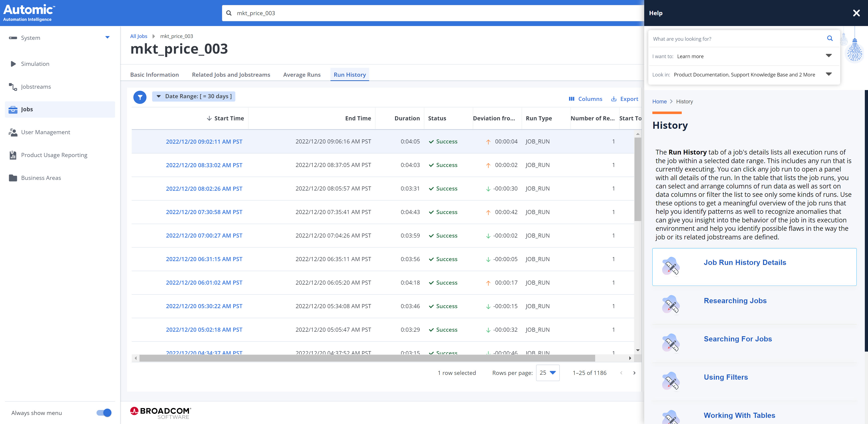Open the Jobstreams section
This screenshot has width=868, height=424.
[36, 87]
